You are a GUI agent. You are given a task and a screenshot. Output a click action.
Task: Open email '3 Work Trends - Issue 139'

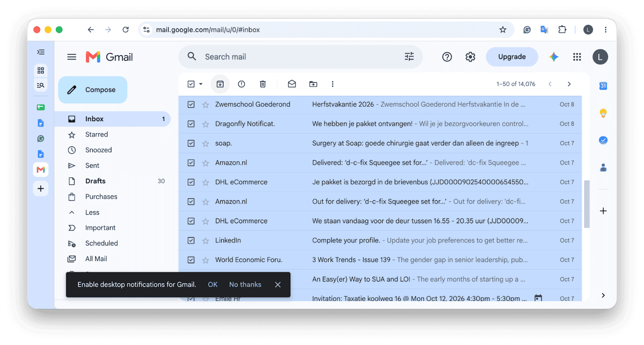click(x=380, y=260)
